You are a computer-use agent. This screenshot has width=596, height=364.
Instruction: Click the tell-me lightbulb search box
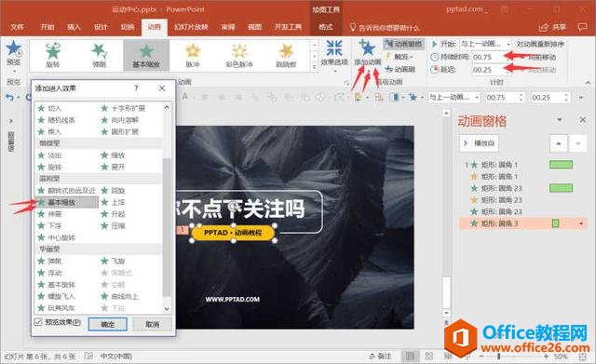[x=385, y=27]
